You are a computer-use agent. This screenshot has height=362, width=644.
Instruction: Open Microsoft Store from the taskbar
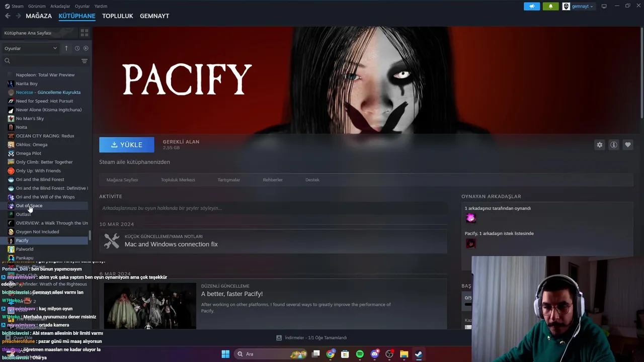345,354
